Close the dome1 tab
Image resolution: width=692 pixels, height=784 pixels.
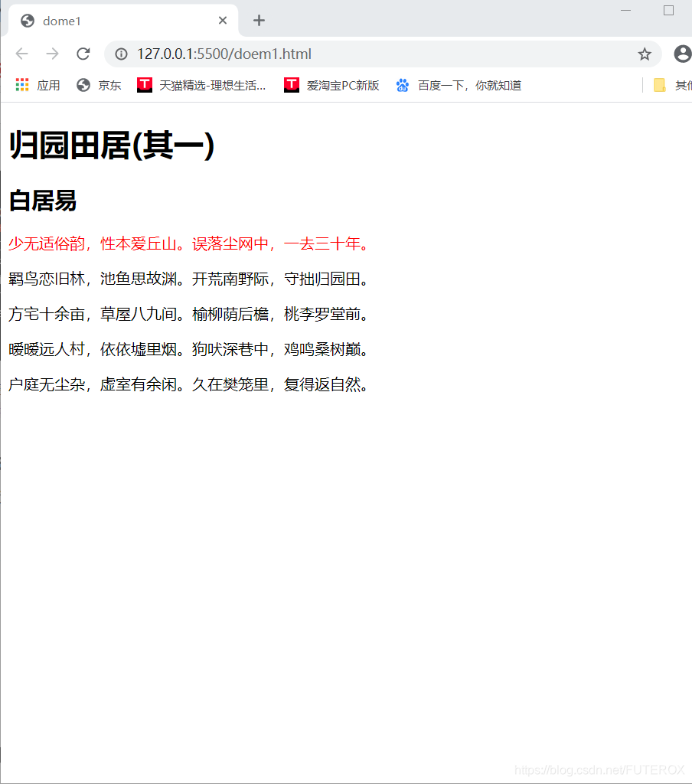(x=222, y=21)
